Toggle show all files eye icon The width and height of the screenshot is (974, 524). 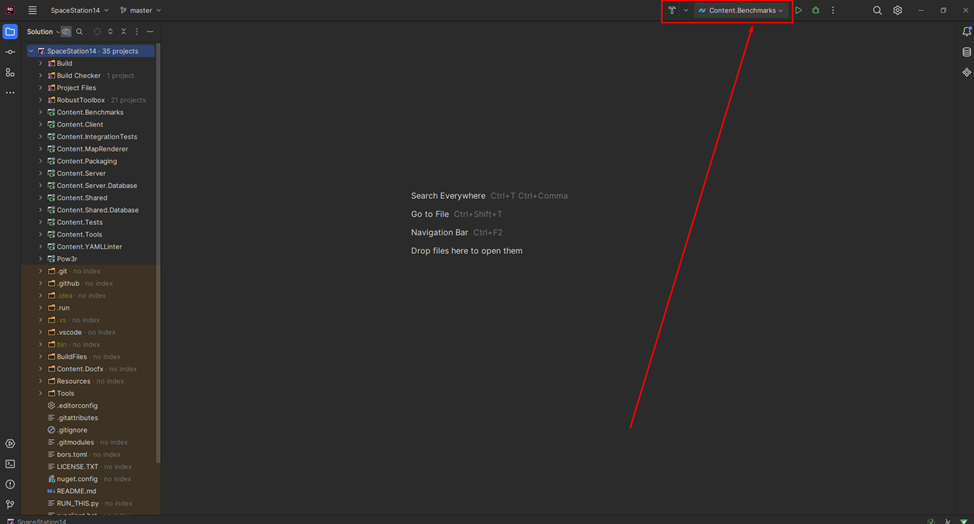(66, 32)
